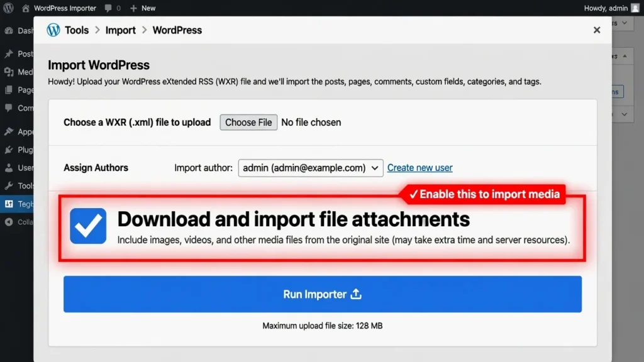This screenshot has width=644, height=362.
Task: Click the WordPress logo in admin bar
Action: pyautogui.click(x=8, y=8)
